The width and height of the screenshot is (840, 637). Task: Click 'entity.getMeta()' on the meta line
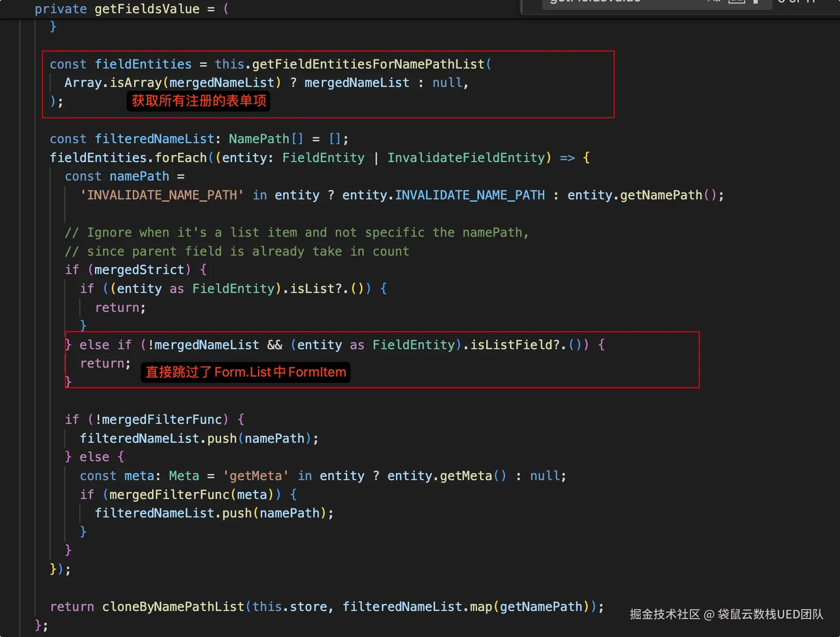(447, 476)
